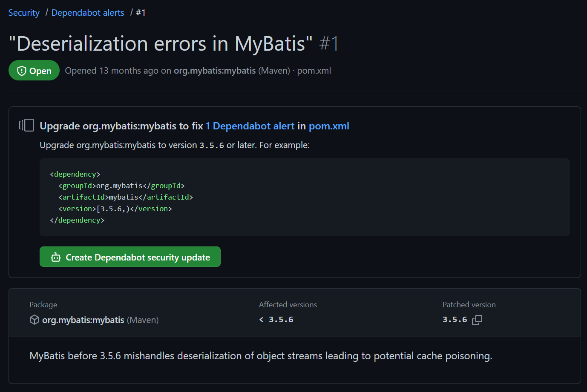587x392 pixels.
Task: Click the affected versions value '< 3.5.6'
Action: click(x=276, y=320)
